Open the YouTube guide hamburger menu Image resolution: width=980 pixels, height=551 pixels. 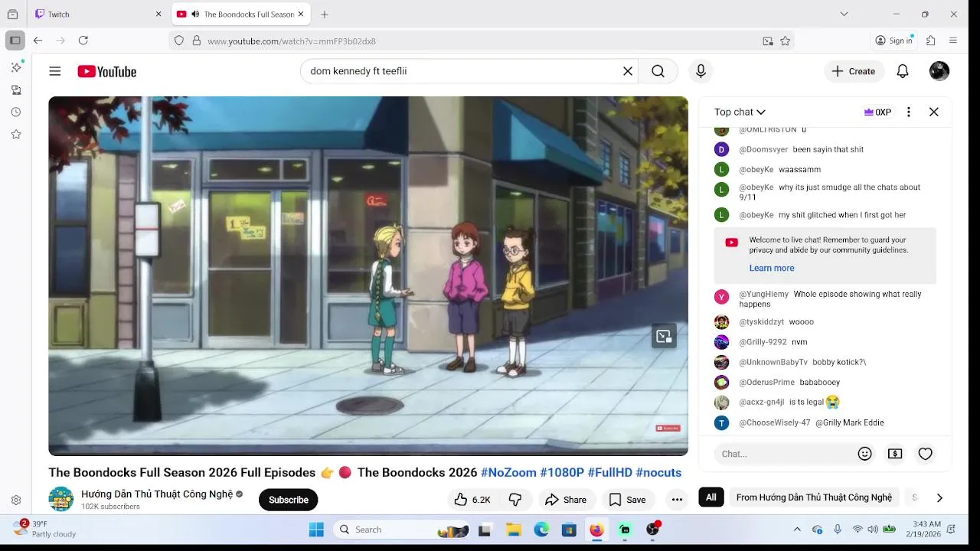[x=54, y=71]
